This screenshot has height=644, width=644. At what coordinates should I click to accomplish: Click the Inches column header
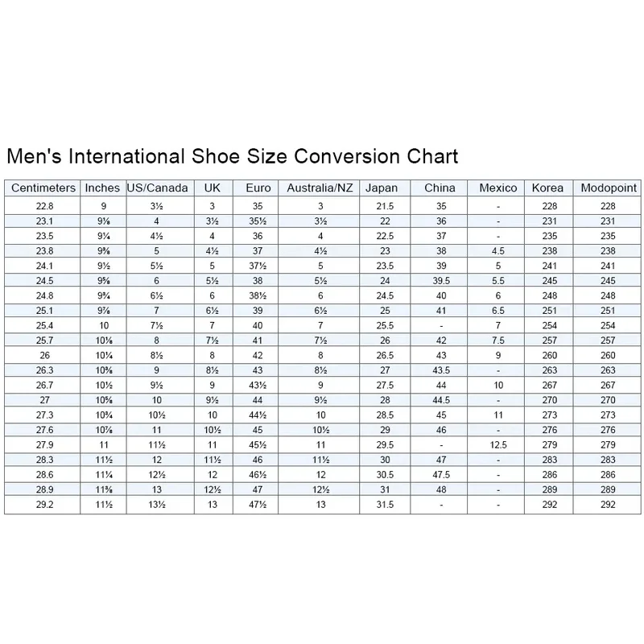coord(102,188)
